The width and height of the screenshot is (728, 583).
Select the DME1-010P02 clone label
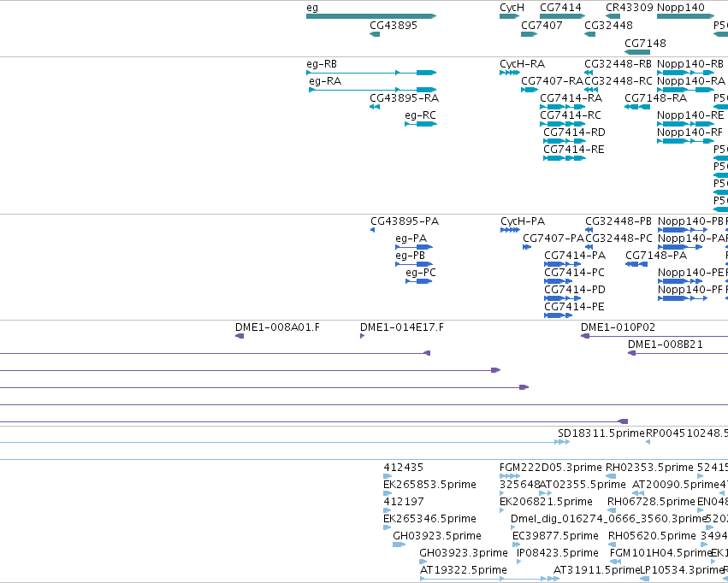(618, 327)
